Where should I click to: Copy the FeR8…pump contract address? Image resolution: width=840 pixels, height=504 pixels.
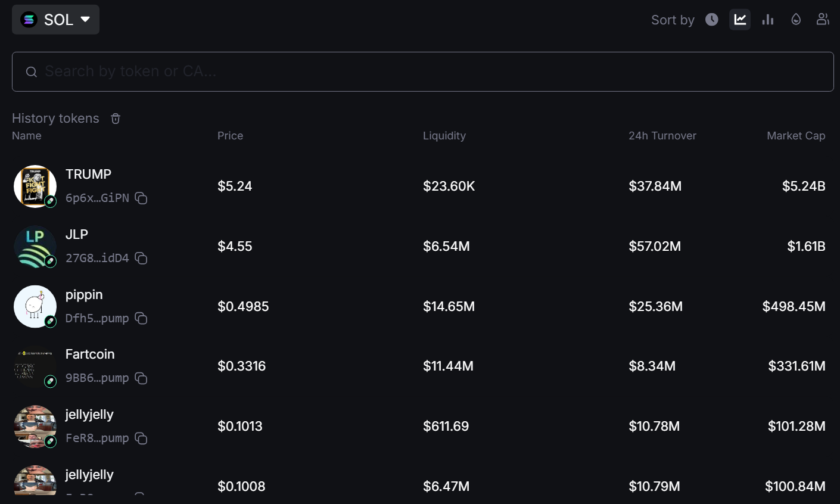[141, 438]
